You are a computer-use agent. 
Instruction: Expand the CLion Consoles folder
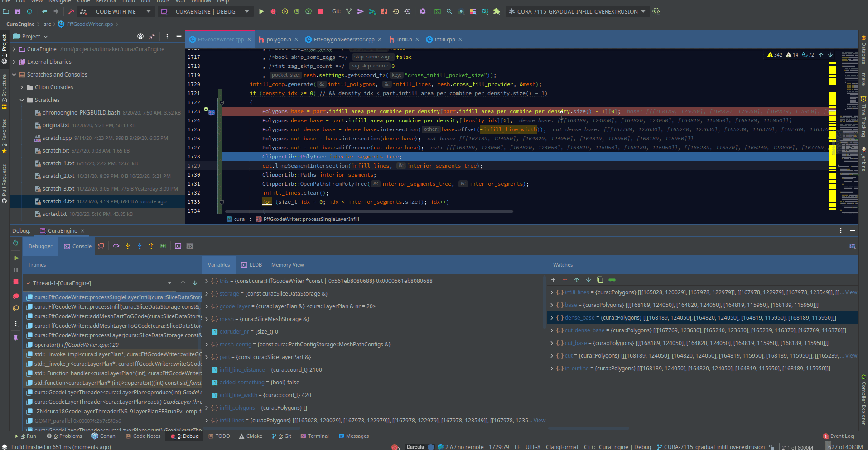22,87
